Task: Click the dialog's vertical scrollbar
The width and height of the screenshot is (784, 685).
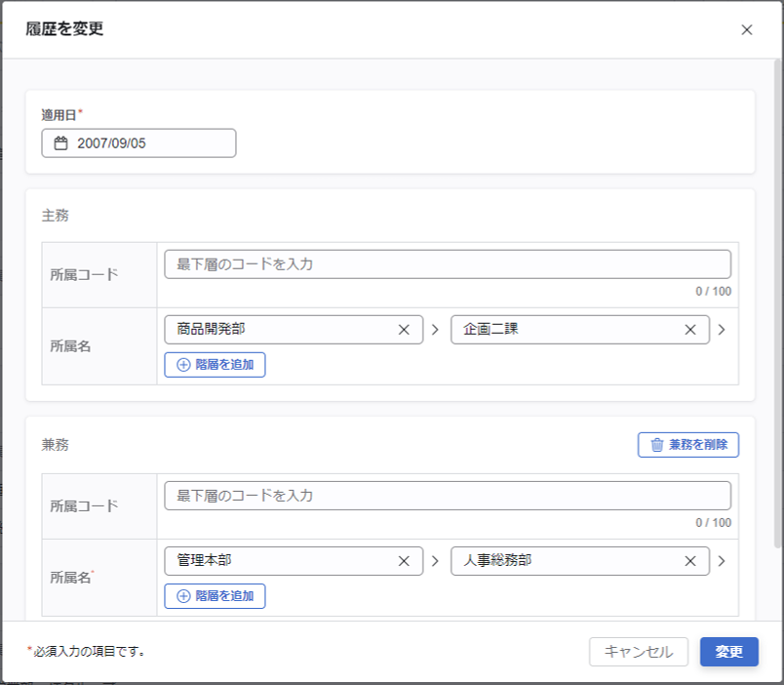Action: [x=777, y=293]
